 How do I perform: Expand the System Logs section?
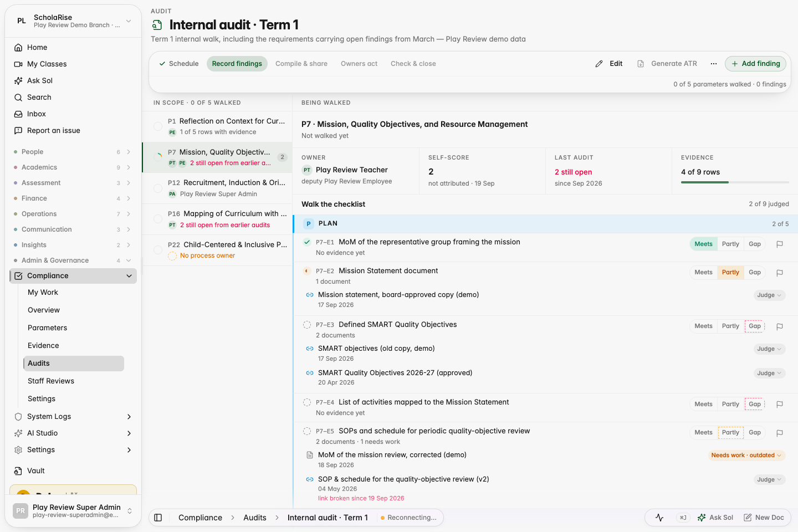129,417
